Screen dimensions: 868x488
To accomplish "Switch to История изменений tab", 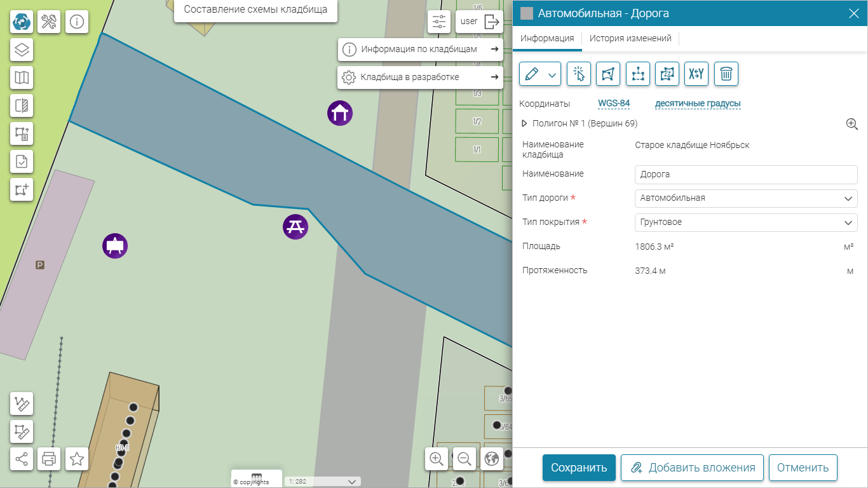I will tap(630, 39).
